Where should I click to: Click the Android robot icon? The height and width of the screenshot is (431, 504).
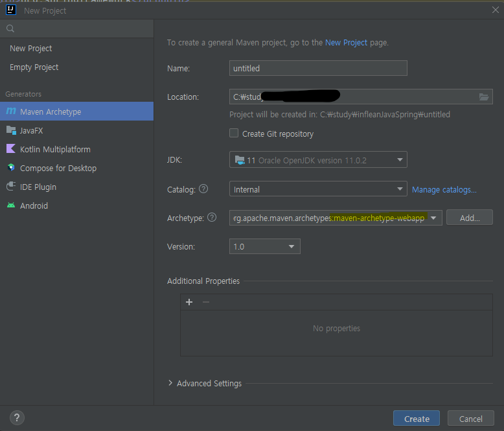point(11,205)
